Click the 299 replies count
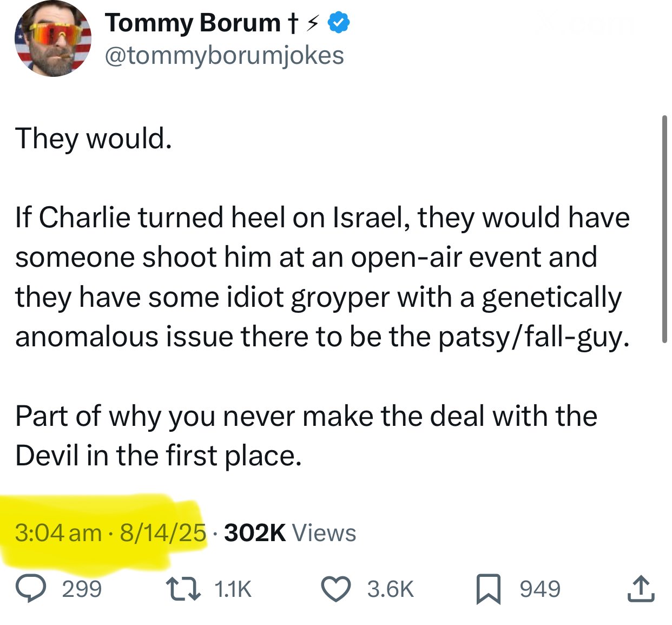Screen dimensions: 672x625 82,589
